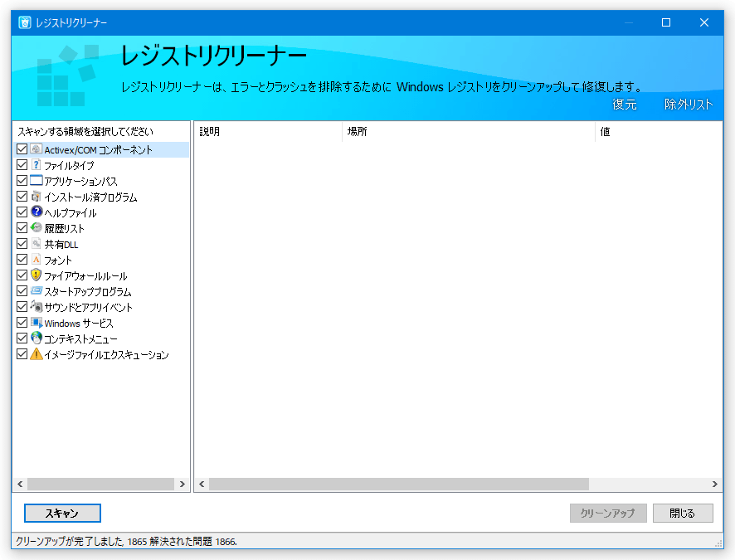Uncheck the Activex/COM コンポーネント checkbox
Screen dimensions: 735x560
coord(22,149)
